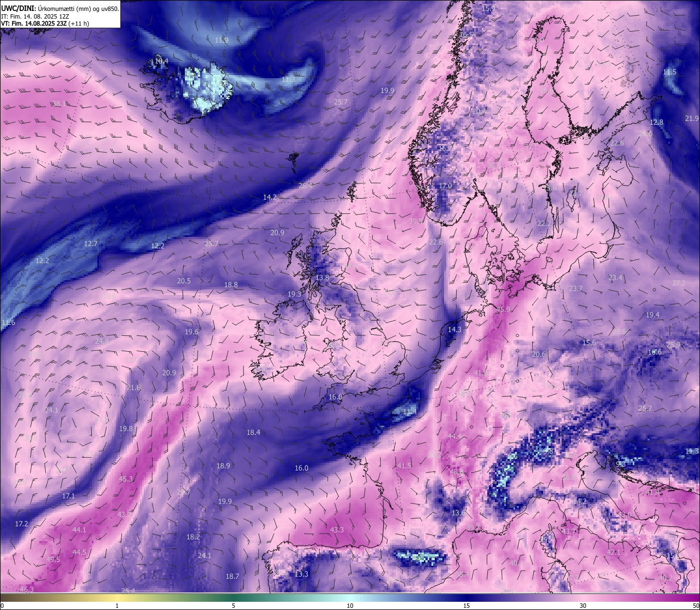Click the 11.4 value in the Channel
The height and width of the screenshot is (610, 700).
click(410, 411)
